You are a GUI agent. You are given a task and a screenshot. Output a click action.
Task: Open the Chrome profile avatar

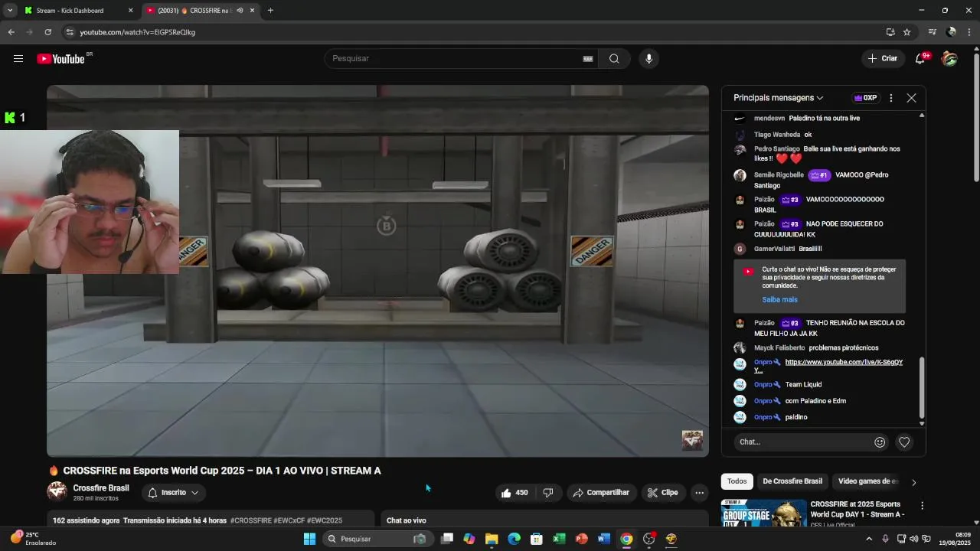(951, 32)
